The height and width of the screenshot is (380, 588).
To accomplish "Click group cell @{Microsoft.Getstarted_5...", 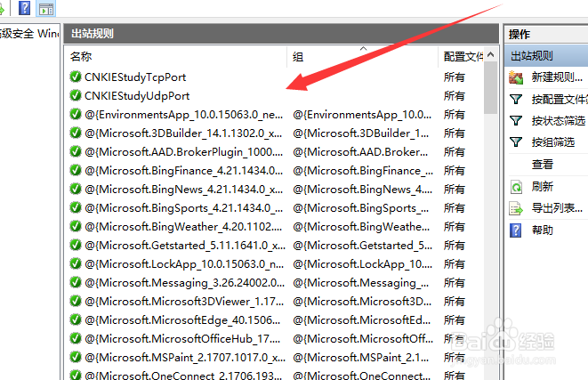I will 363,246.
